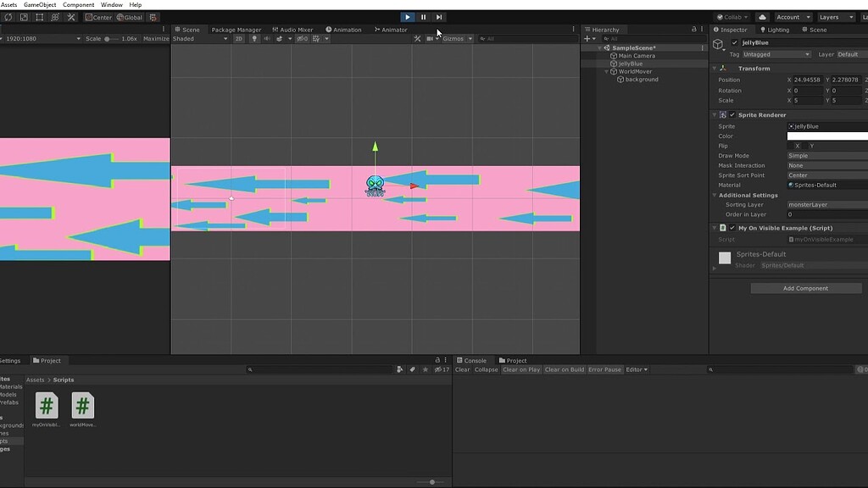Viewport: 868px width, 488px height.
Task: Disable the Sprite Renderer component checkbox
Action: [x=732, y=114]
